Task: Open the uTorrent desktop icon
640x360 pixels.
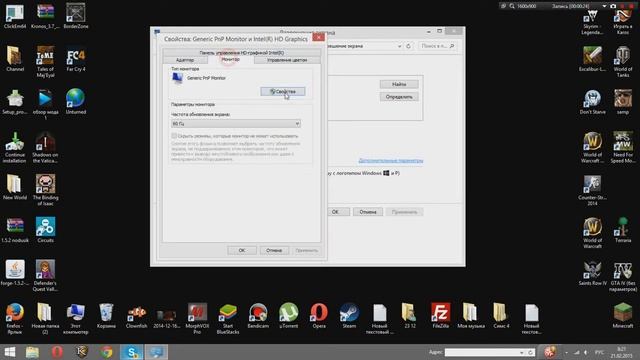Action: (x=289, y=316)
